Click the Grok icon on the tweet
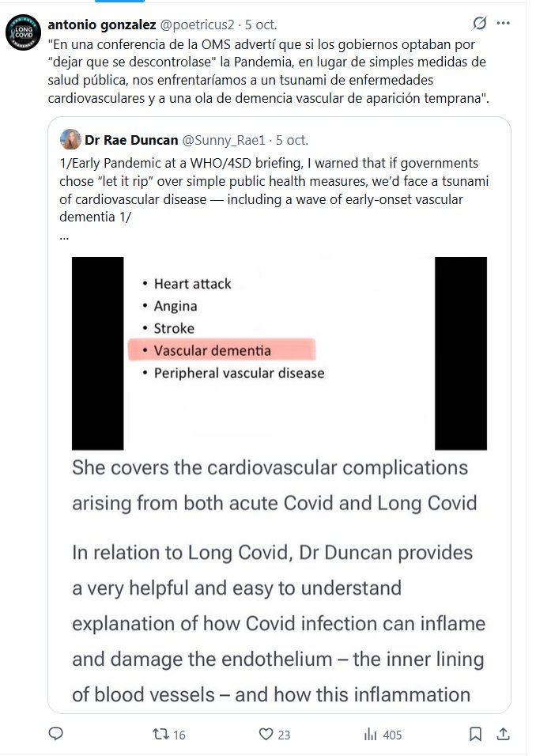Image resolution: width=536 pixels, height=756 pixels. (x=479, y=23)
